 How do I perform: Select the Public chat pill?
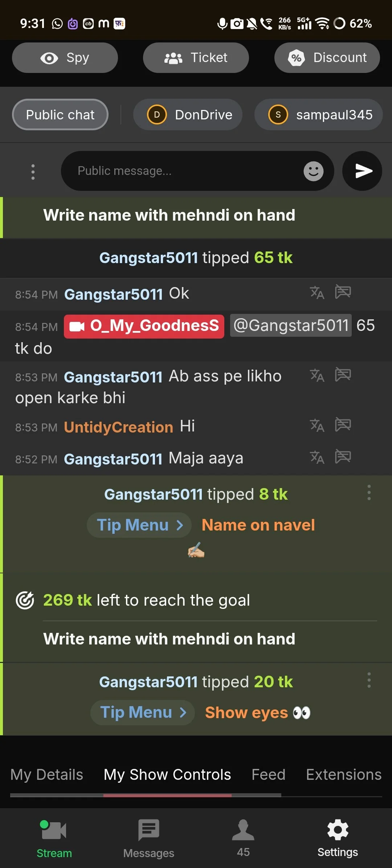click(60, 115)
